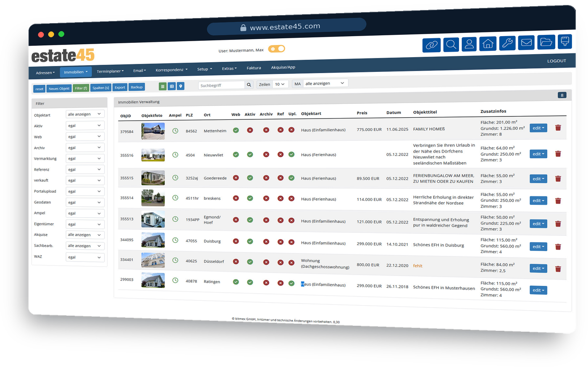This screenshot has width=588, height=367.
Task: Click the Suchbegriff search field
Action: pyautogui.click(x=221, y=85)
